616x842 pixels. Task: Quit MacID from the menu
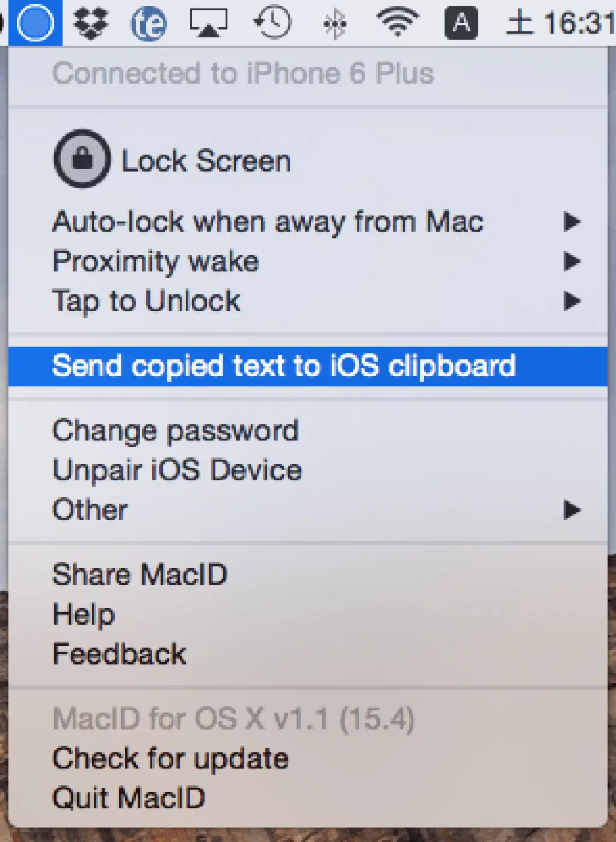(x=129, y=798)
